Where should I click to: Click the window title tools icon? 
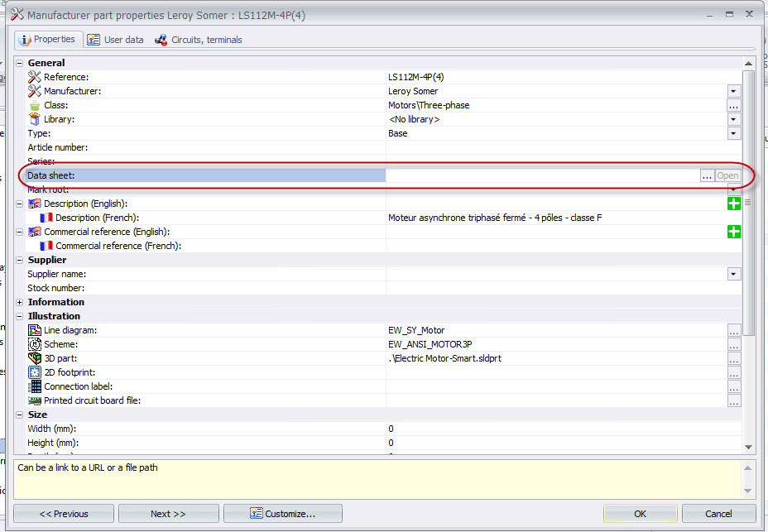click(17, 14)
